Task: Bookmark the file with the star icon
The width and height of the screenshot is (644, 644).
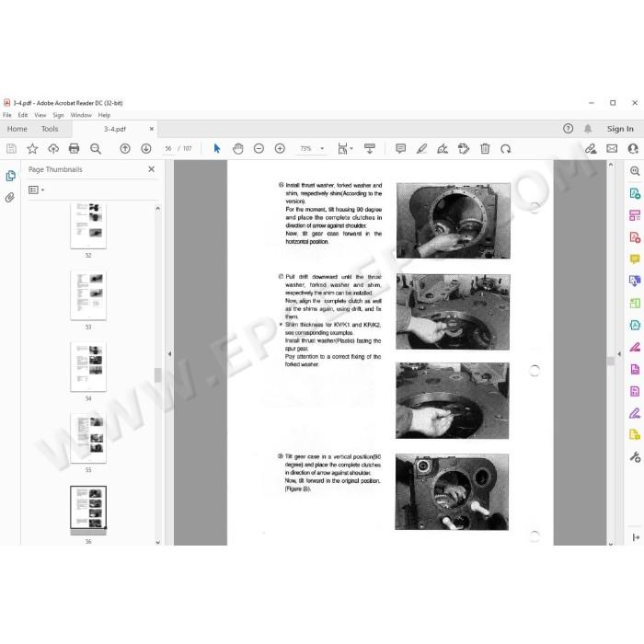Action: tap(32, 149)
